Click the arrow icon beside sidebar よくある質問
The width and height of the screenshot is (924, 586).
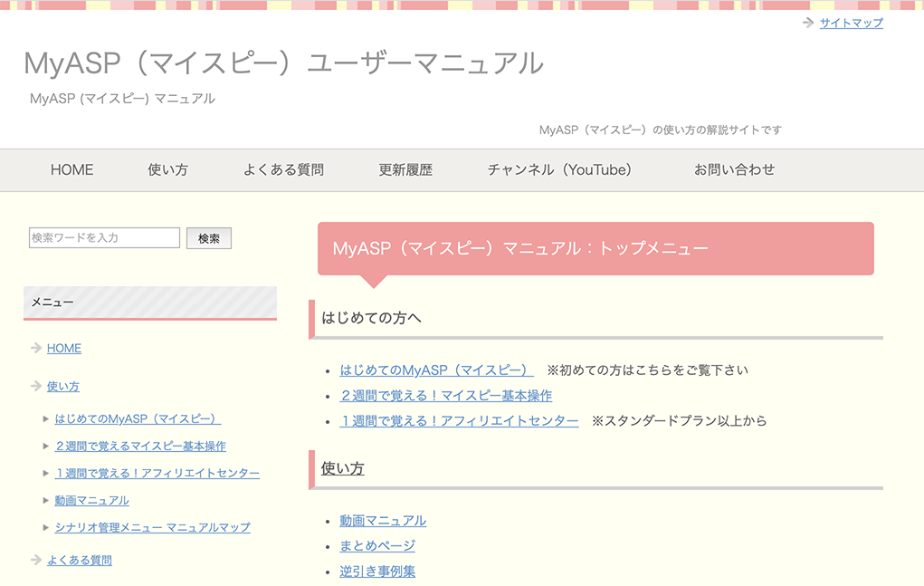click(36, 560)
